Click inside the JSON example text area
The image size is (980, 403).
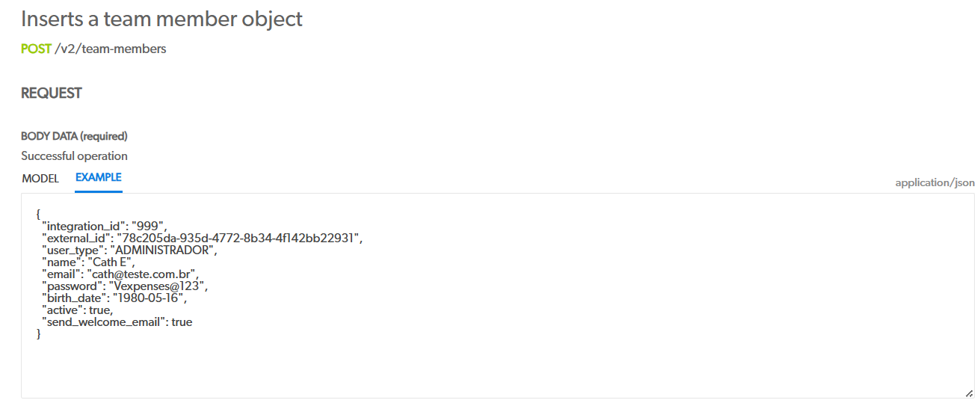point(498,295)
